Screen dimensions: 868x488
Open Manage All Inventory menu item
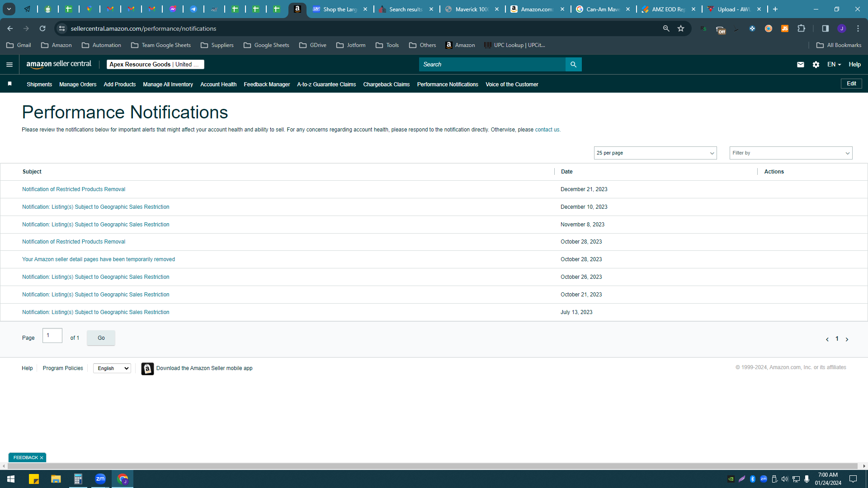(x=168, y=84)
